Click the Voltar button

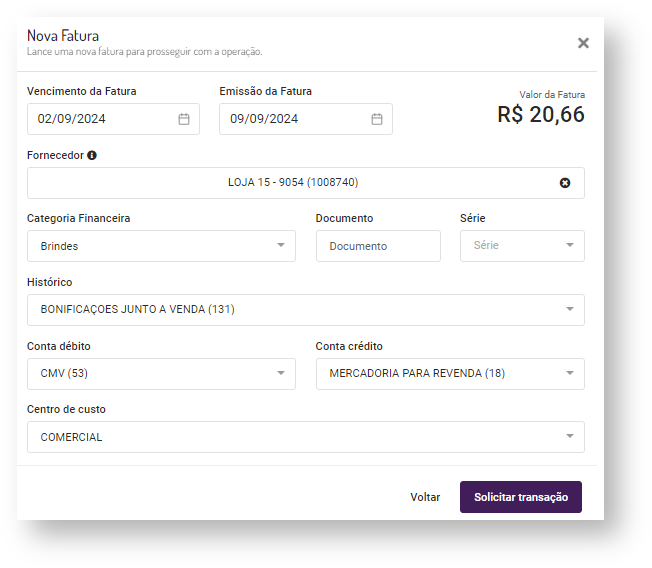[x=425, y=497]
